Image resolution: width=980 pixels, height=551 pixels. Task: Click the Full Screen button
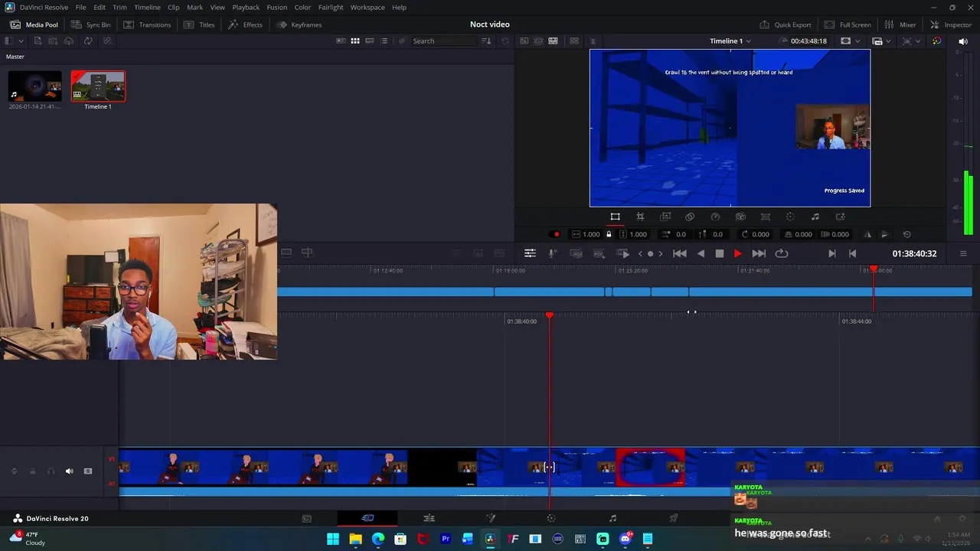[x=848, y=24]
